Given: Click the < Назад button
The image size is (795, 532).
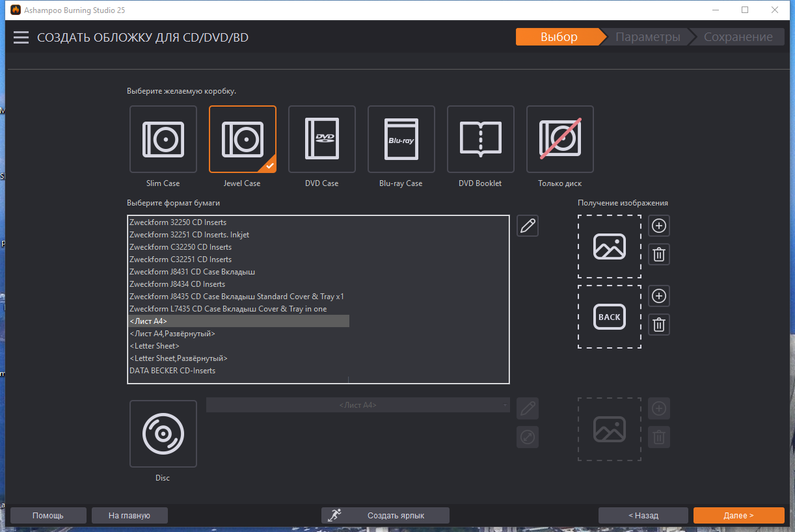Looking at the screenshot, I should click(x=643, y=515).
